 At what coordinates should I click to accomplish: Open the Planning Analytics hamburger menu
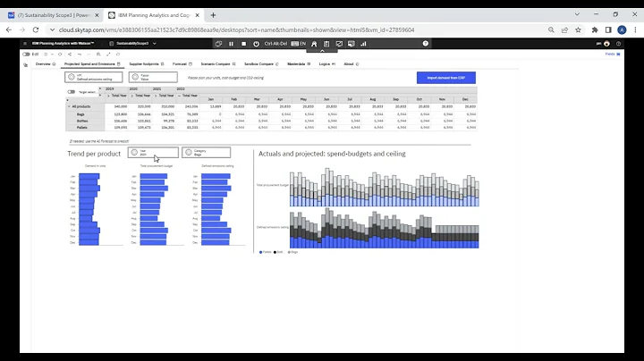(x=25, y=44)
